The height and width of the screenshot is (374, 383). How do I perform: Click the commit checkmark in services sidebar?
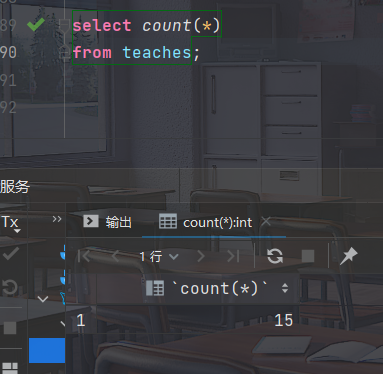pos(11,254)
